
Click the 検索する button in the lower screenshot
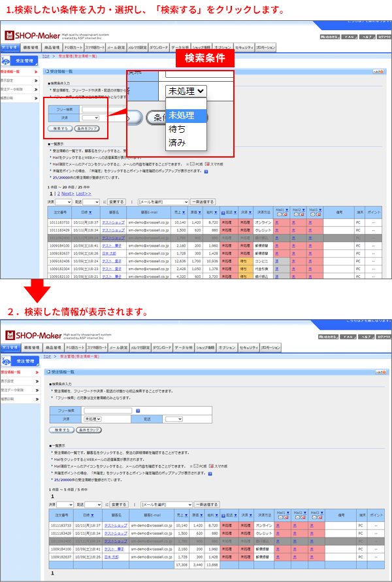61,430
